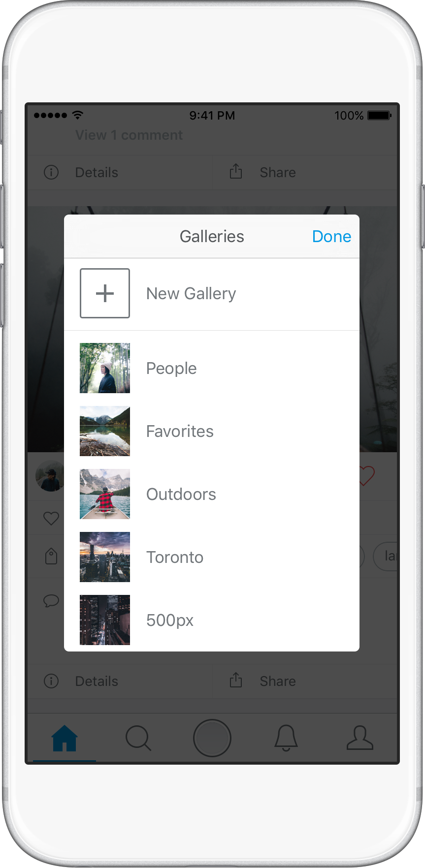This screenshot has height=868, width=425.
Task: Open the notifications bell tab
Action: pos(286,738)
